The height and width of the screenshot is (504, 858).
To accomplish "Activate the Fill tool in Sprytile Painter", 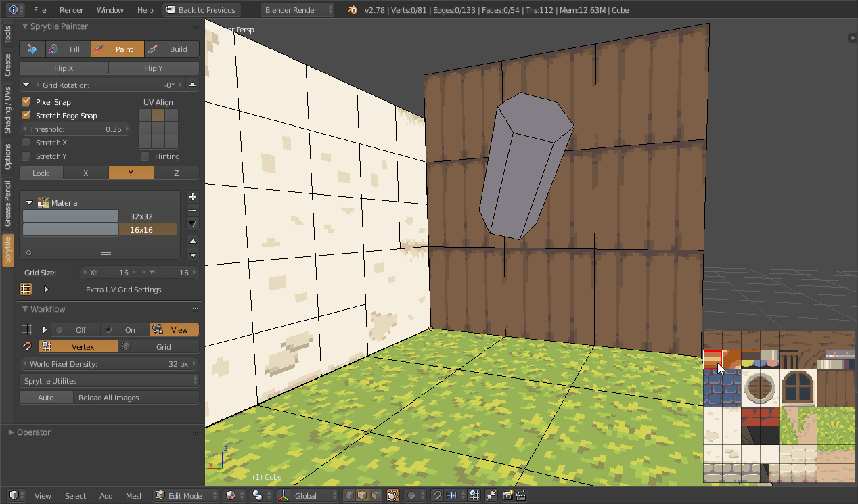I will 68,49.
